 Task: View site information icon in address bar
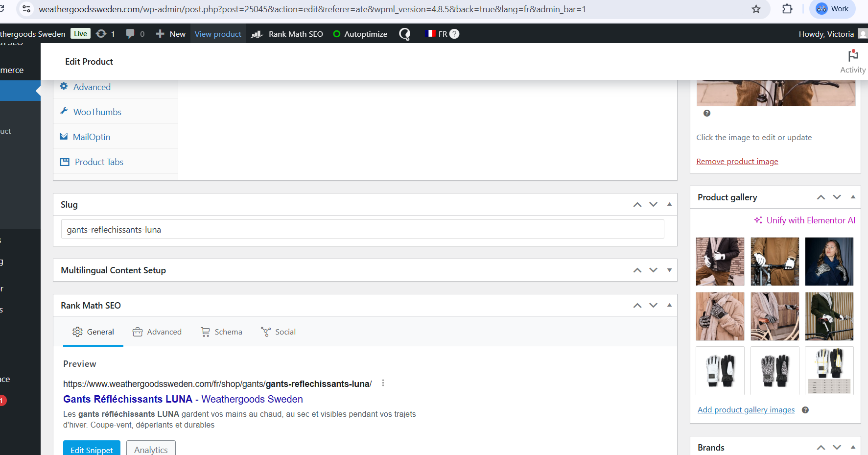pos(27,9)
